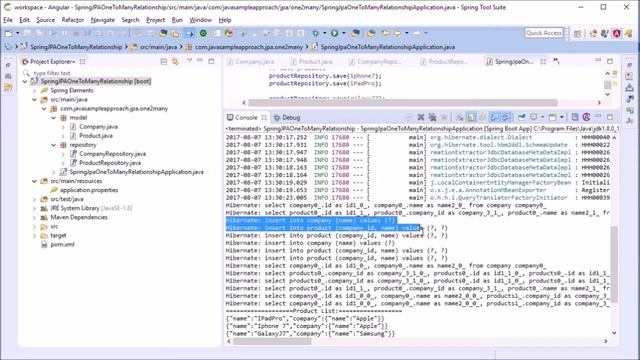This screenshot has width=640, height=360.
Task: Click com.javasampleapproach.jpa.one2many breadcrumb segment
Action: (x=249, y=47)
